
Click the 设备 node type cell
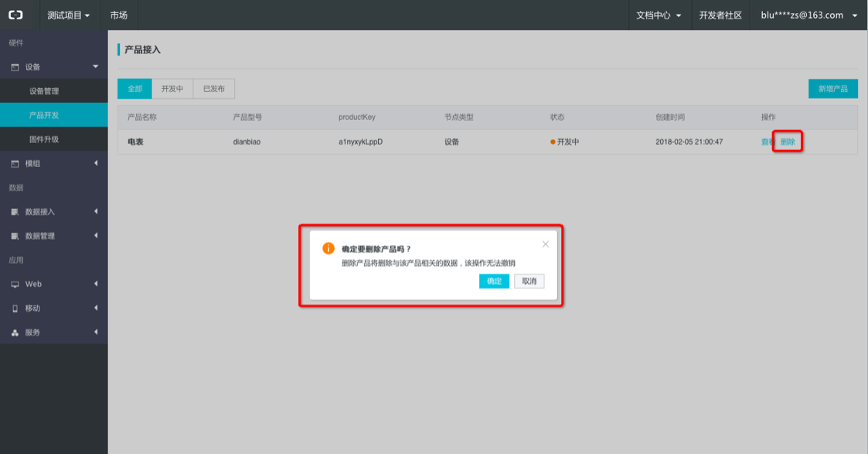tap(451, 142)
